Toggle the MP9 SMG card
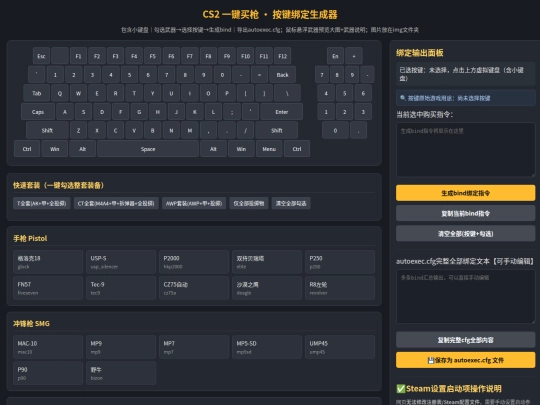The image size is (540, 405). (121, 347)
